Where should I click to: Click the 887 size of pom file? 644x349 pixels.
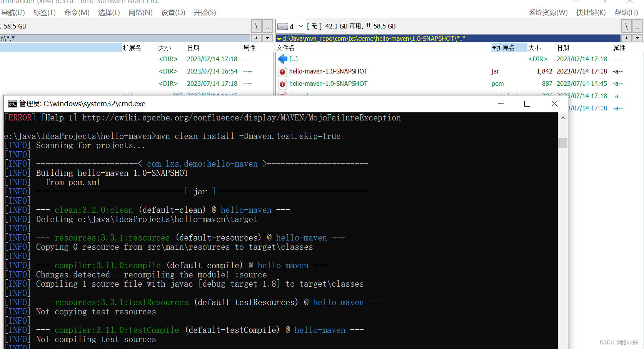tap(547, 83)
